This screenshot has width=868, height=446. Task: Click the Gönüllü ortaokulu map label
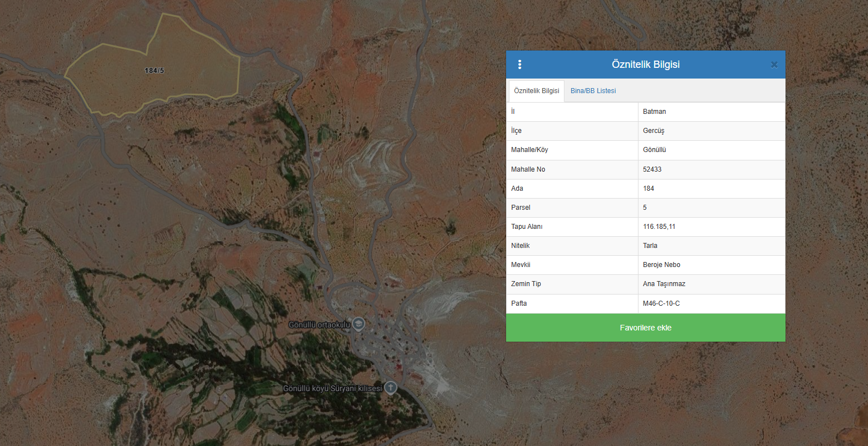319,325
